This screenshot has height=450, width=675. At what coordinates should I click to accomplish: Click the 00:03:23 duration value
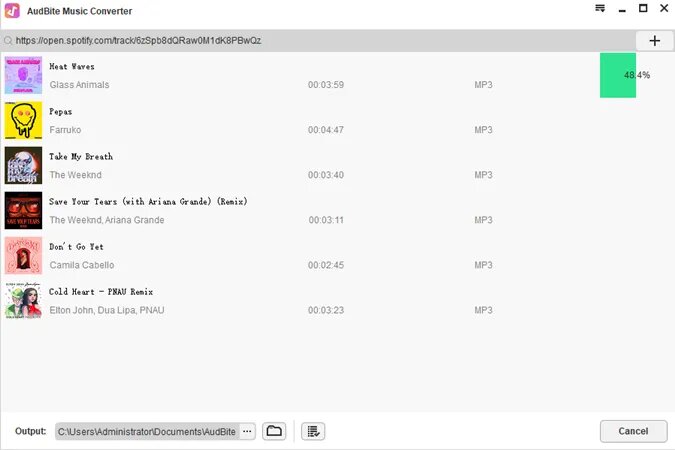[x=326, y=310]
